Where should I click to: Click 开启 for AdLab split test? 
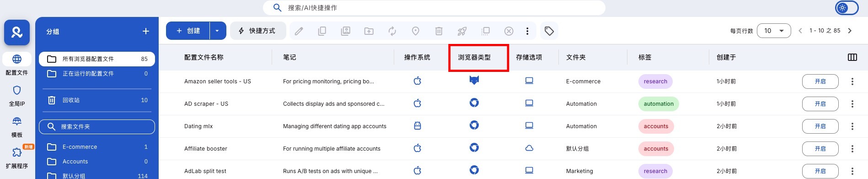click(x=820, y=171)
